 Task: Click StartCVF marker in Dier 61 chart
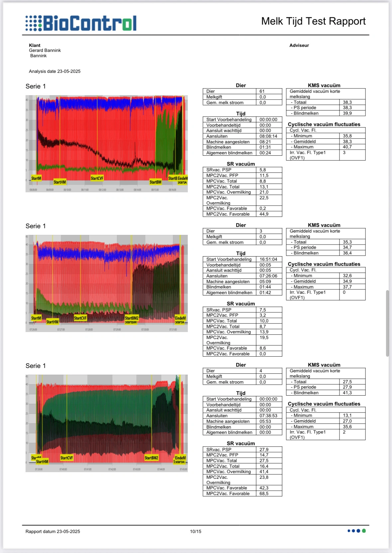(x=97, y=178)
